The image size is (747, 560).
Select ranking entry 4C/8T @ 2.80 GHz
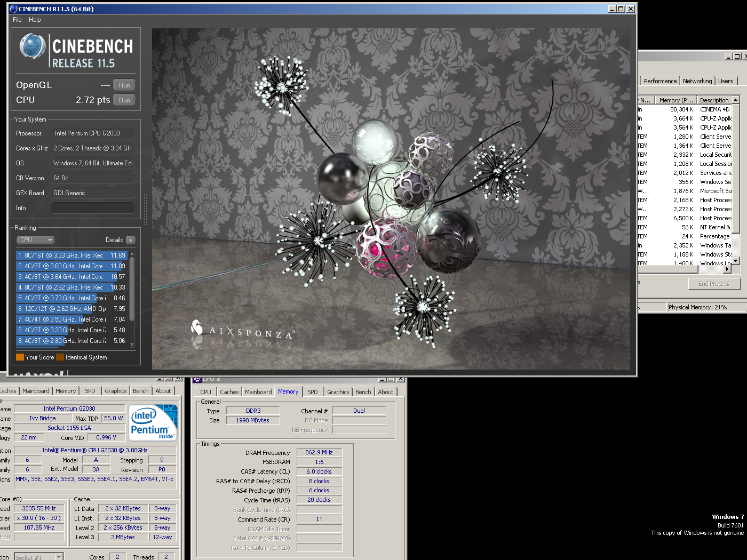point(71,341)
